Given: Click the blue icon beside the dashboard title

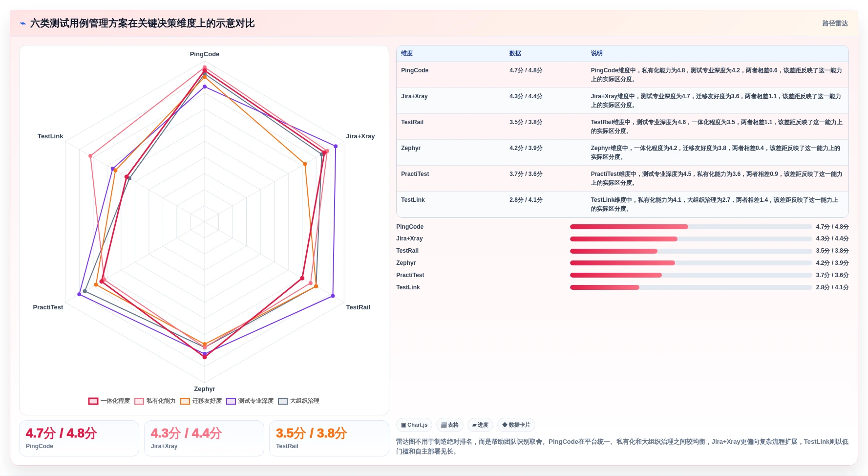Looking at the screenshot, I should pyautogui.click(x=22, y=23).
